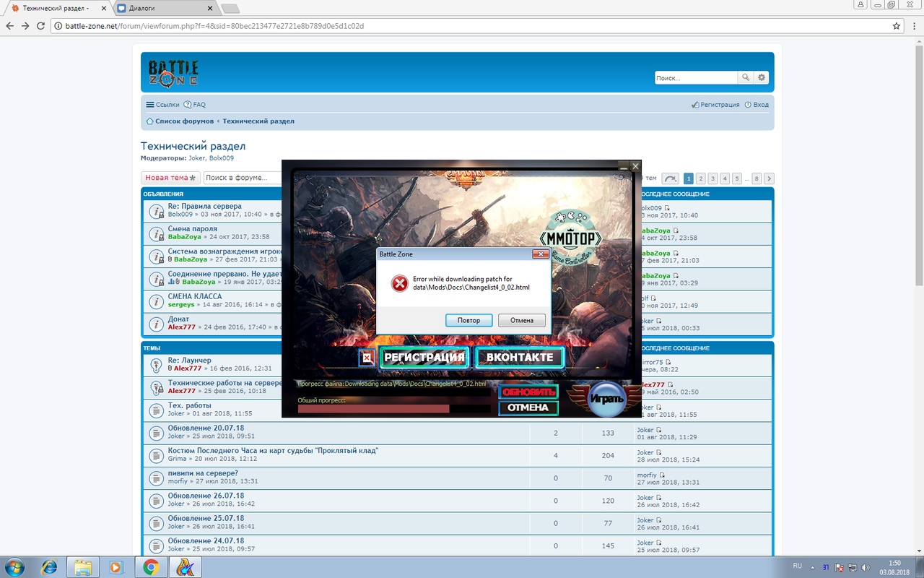Screen dimensions: 924x578
Task: Click Отмена button in error dialog
Action: [x=521, y=320]
